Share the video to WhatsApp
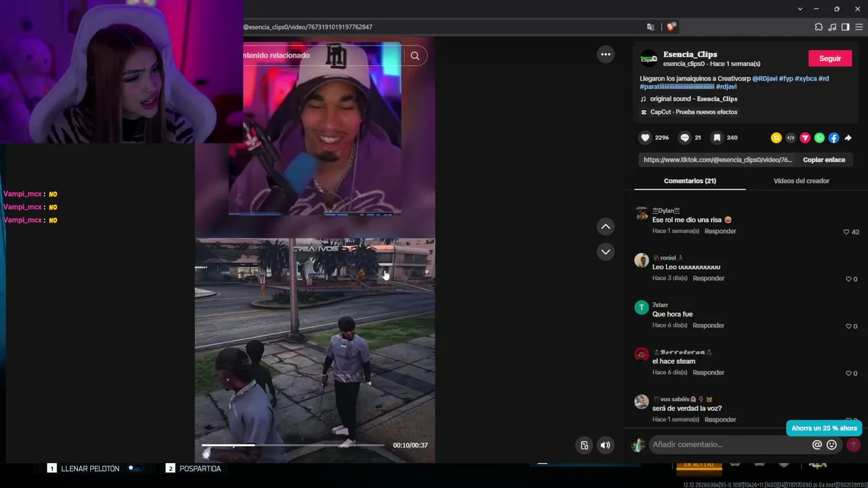 [x=819, y=138]
